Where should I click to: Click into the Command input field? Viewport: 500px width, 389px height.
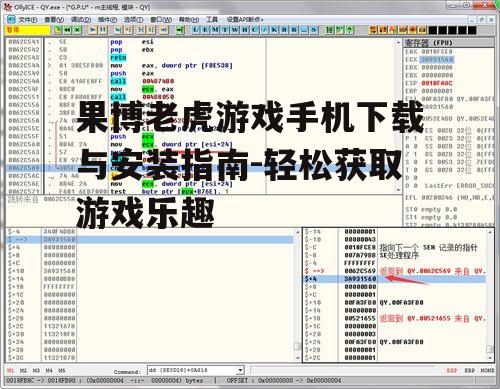(192, 370)
